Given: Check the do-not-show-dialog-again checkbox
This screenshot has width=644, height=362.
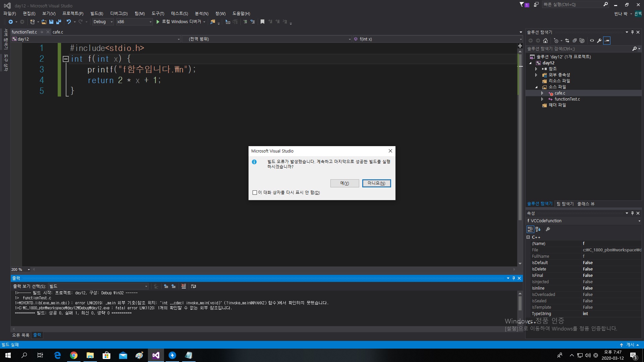Looking at the screenshot, I should (255, 193).
